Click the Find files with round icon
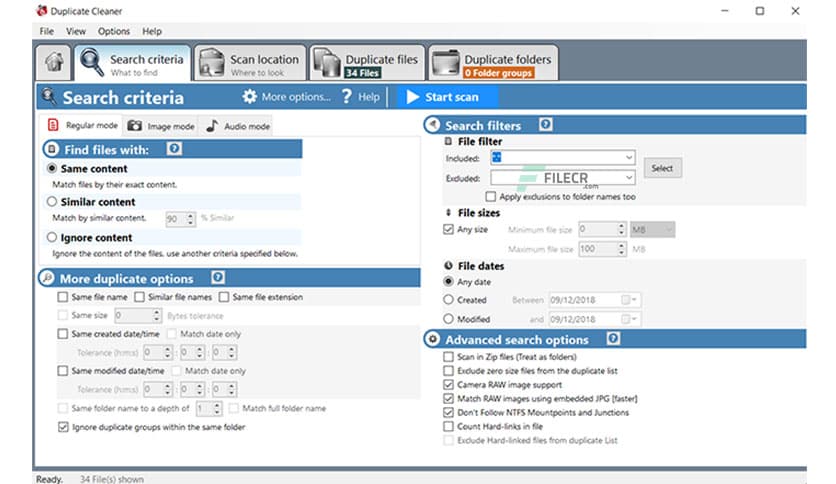The width and height of the screenshot is (836, 484). [x=51, y=149]
